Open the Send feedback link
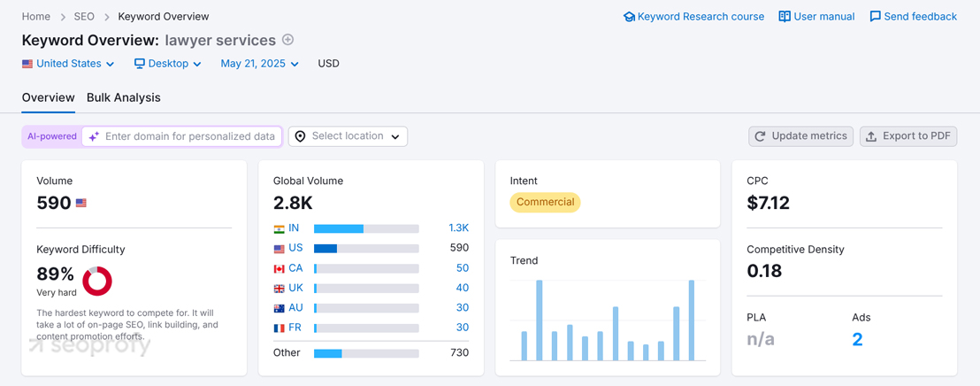The height and width of the screenshot is (386, 980). [913, 16]
